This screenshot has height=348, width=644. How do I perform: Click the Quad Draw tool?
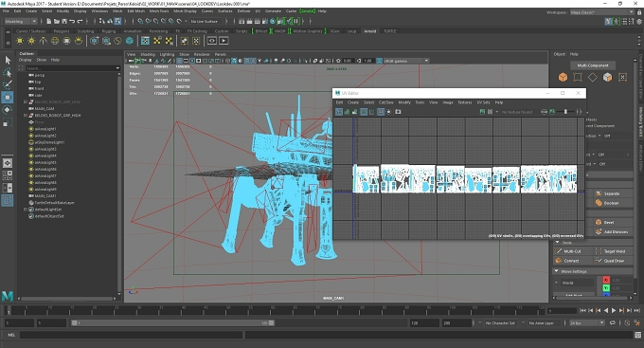point(614,261)
